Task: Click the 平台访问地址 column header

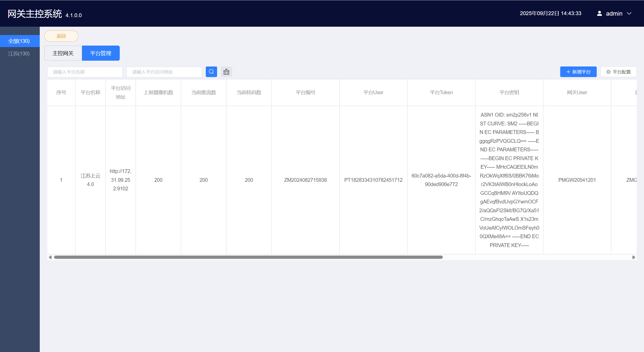Action: click(121, 92)
